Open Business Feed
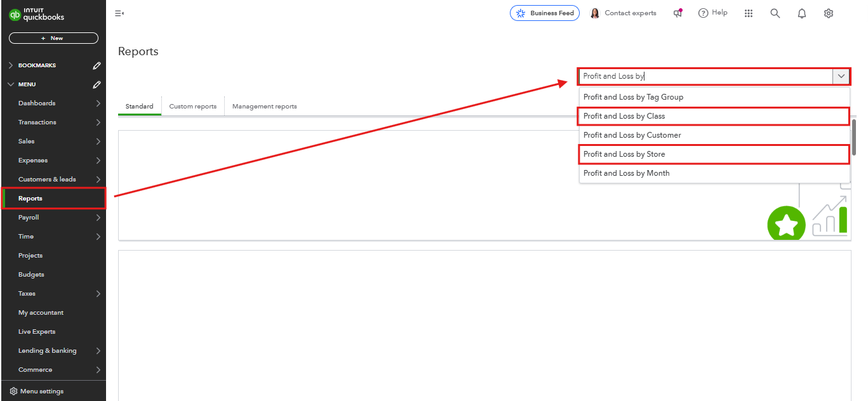Image resolution: width=868 pixels, height=401 pixels. pos(545,13)
